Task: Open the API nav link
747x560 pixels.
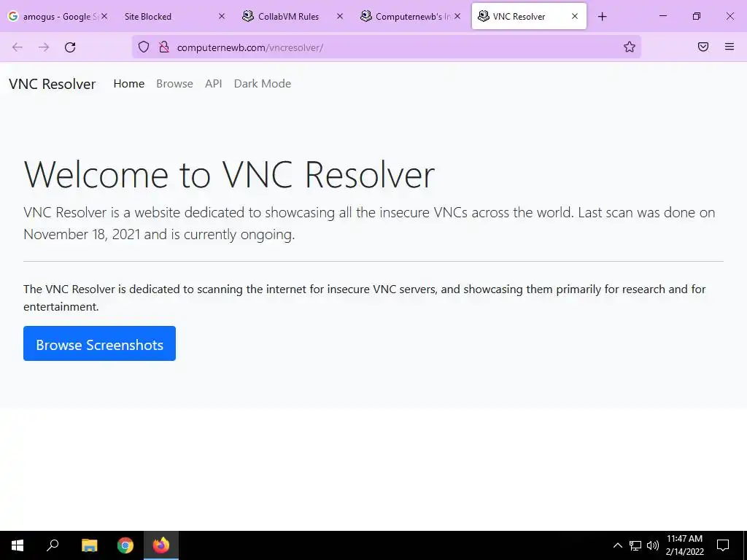Action: (x=214, y=84)
